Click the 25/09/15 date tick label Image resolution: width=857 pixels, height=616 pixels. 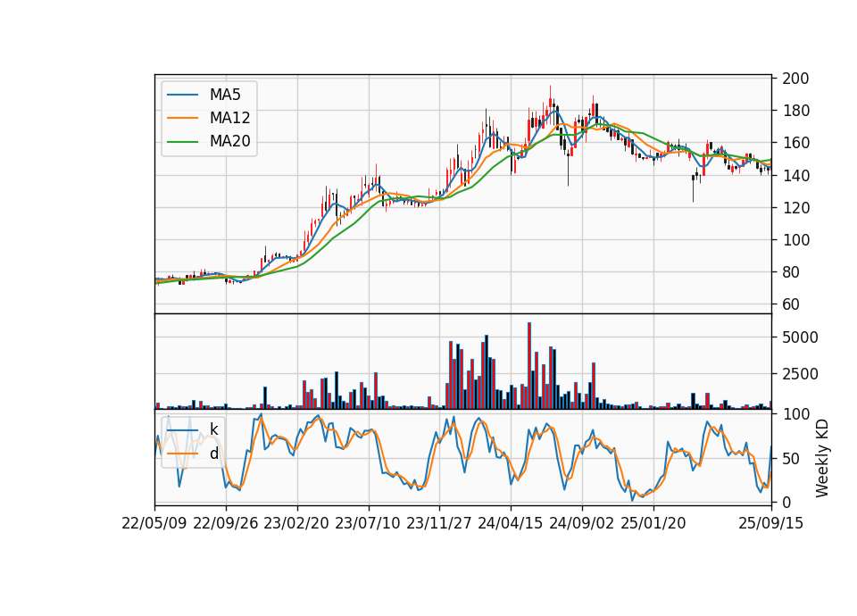tap(771, 523)
